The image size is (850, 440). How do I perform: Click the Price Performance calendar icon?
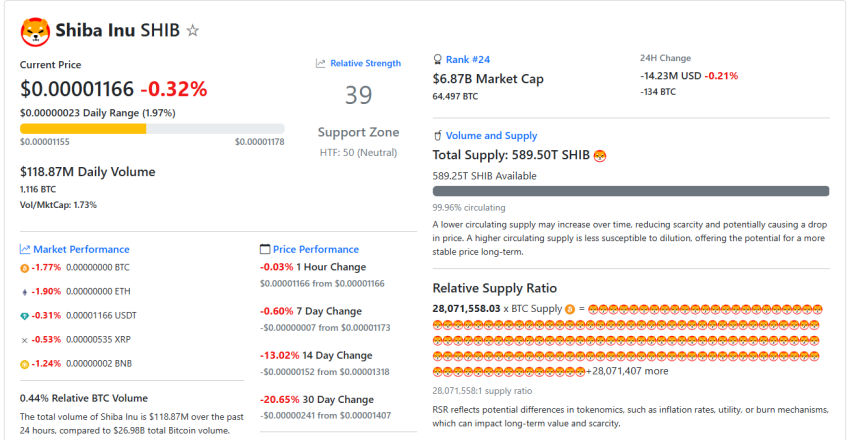click(x=265, y=249)
